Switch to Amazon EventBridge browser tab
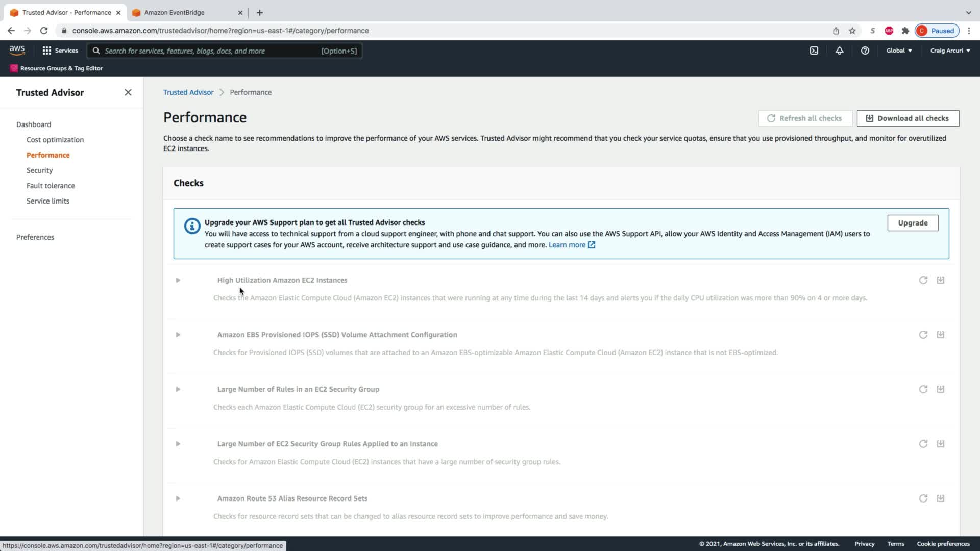 (x=175, y=12)
